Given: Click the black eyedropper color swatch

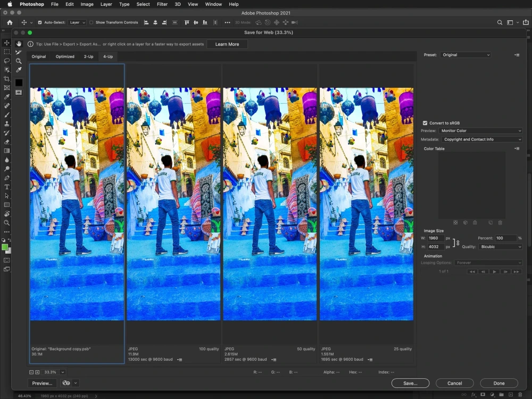Looking at the screenshot, I should pos(19,82).
